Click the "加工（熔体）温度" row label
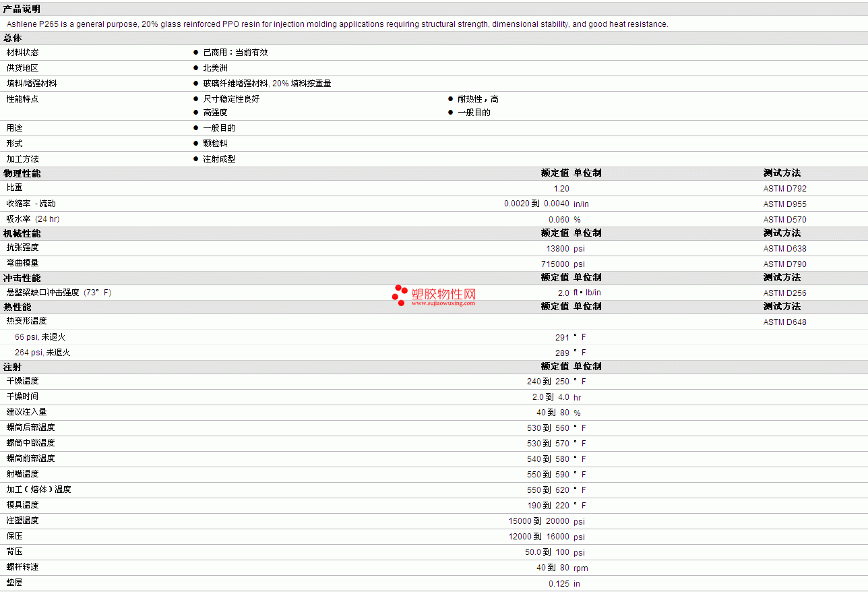Viewport: 868px width, 592px height. coord(39,490)
